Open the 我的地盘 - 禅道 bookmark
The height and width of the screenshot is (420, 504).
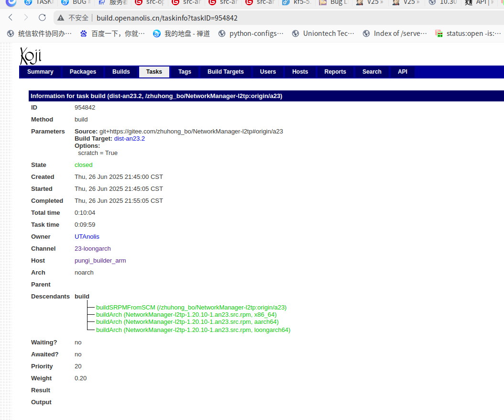(181, 33)
